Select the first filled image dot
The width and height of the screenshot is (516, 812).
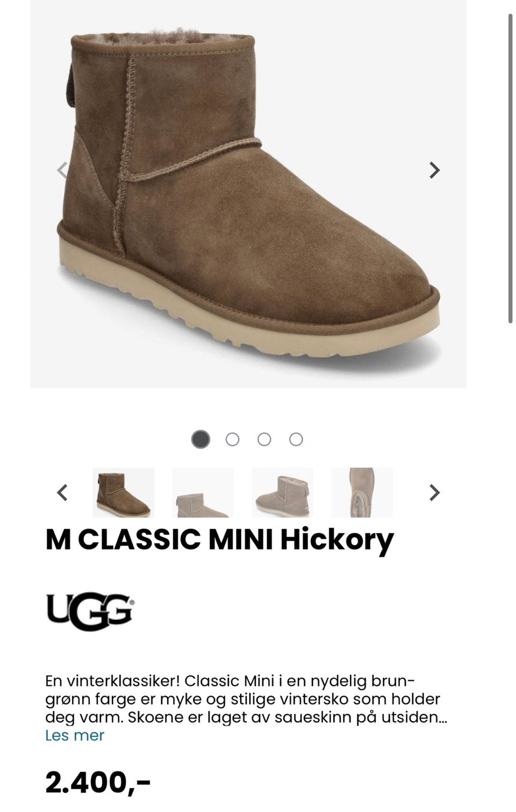click(200, 439)
